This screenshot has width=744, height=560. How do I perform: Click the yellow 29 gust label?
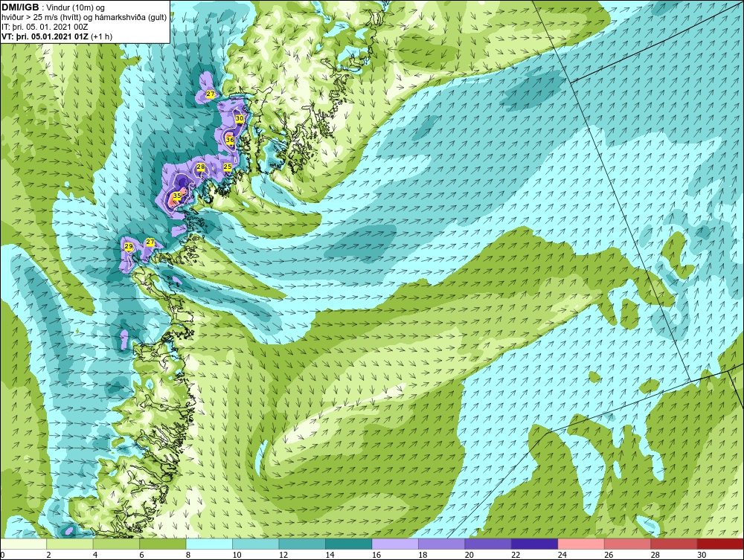(x=128, y=247)
